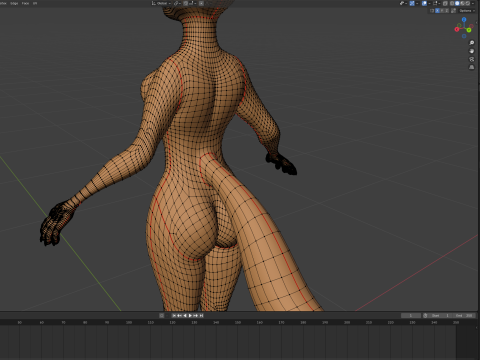Image resolution: width=480 pixels, height=360 pixels.
Task: Toggle proportional editing
Action: [x=201, y=3]
